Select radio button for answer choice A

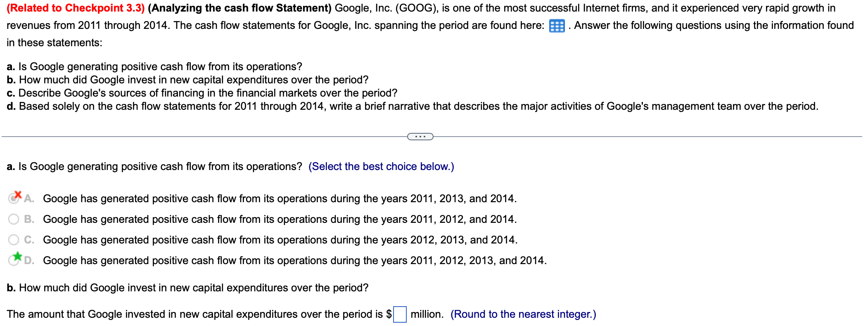[x=14, y=198]
